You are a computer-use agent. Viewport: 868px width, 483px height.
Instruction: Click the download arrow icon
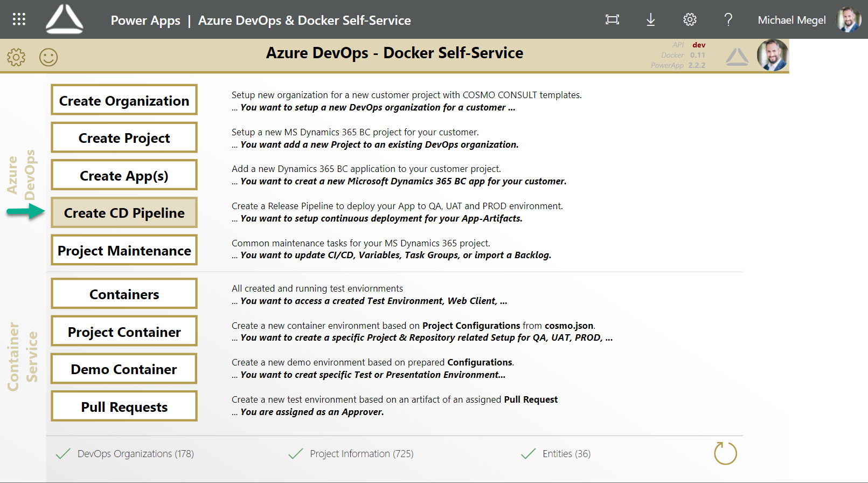(x=651, y=20)
